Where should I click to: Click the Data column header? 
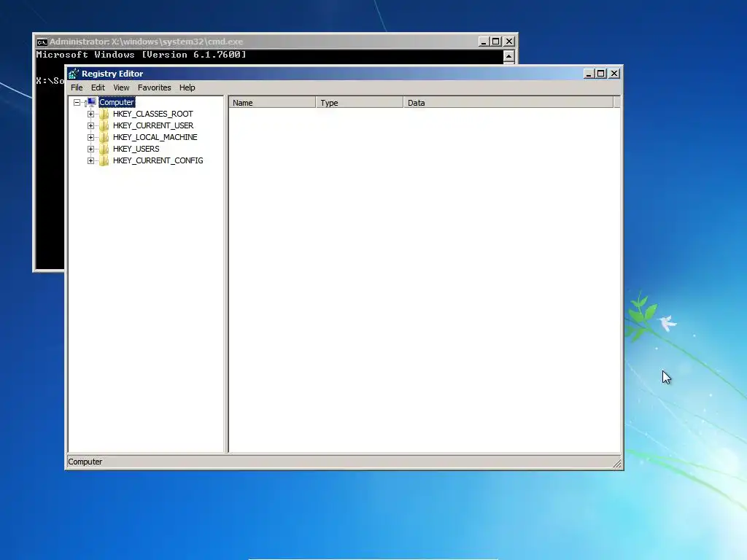click(x=508, y=102)
